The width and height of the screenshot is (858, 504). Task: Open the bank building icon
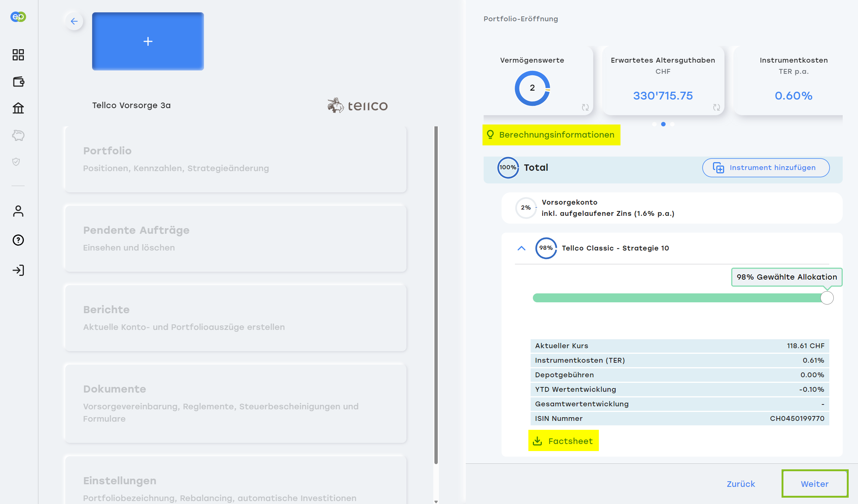pyautogui.click(x=18, y=108)
